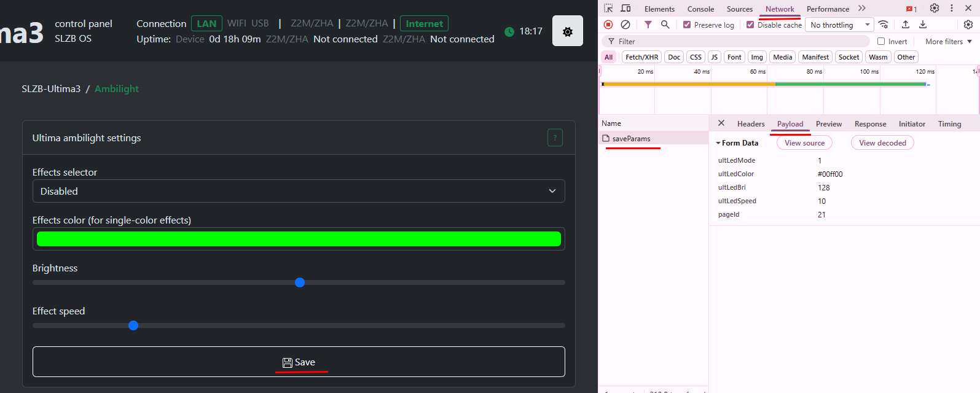Image resolution: width=980 pixels, height=393 pixels.
Task: Click the stop recording network log icon
Action: click(x=608, y=25)
